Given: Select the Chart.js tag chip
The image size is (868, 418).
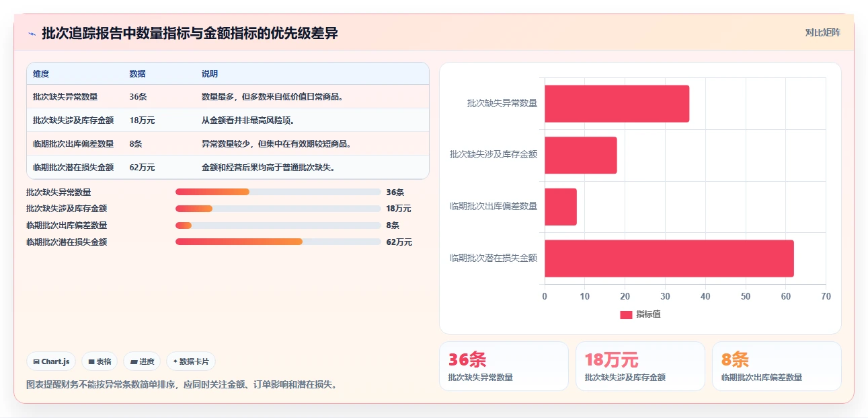Looking at the screenshot, I should point(52,361).
